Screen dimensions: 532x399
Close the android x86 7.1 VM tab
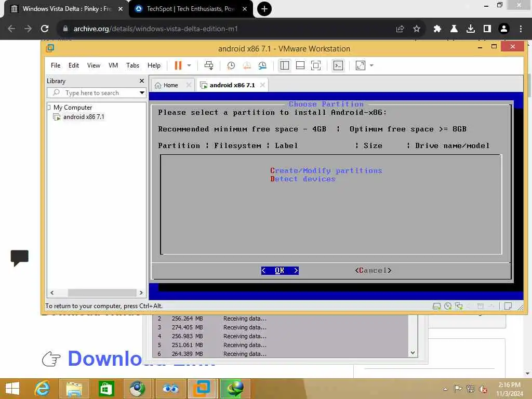pos(262,85)
